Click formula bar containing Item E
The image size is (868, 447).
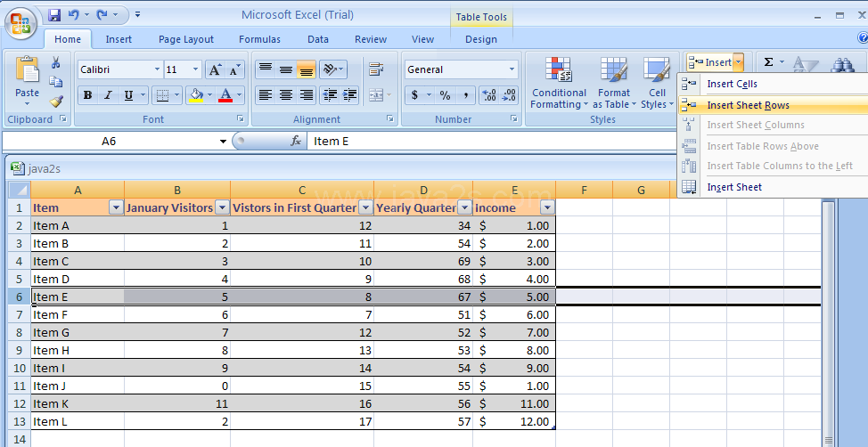click(493, 141)
